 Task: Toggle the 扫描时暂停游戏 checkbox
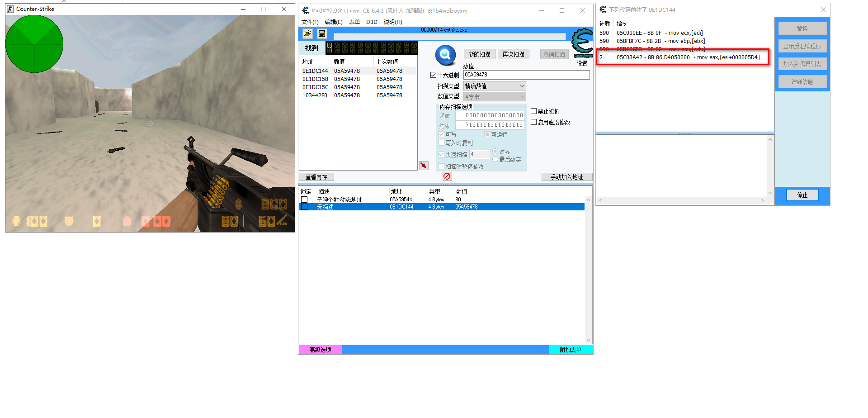pos(441,166)
